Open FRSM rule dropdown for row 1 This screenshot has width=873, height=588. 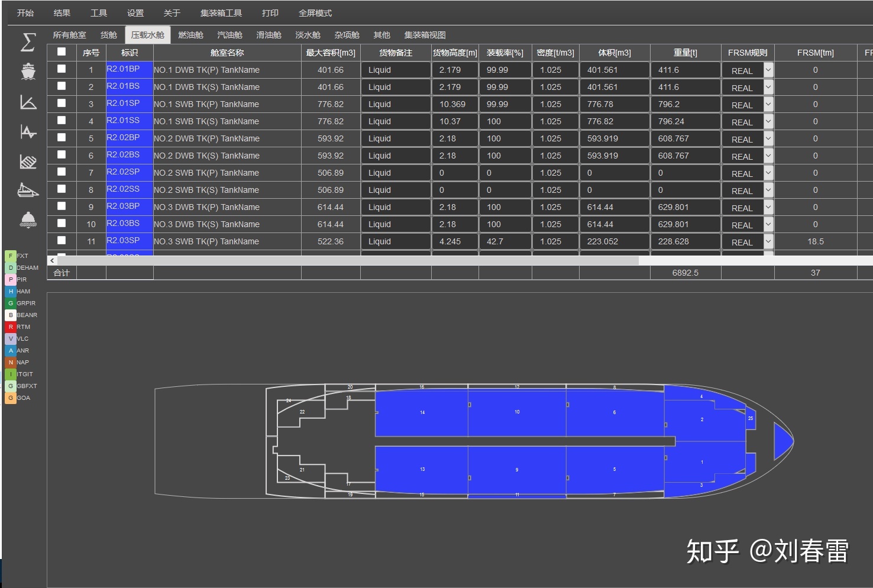(768, 70)
